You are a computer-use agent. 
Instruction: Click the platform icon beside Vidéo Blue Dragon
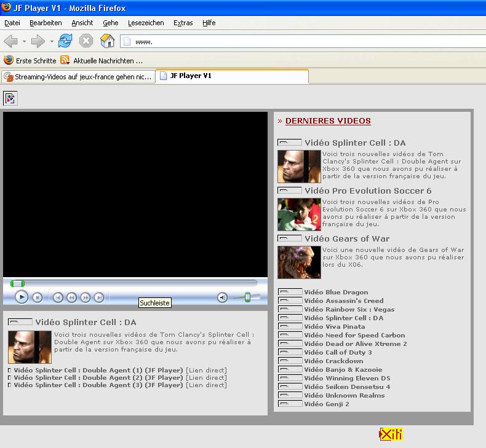(290, 292)
